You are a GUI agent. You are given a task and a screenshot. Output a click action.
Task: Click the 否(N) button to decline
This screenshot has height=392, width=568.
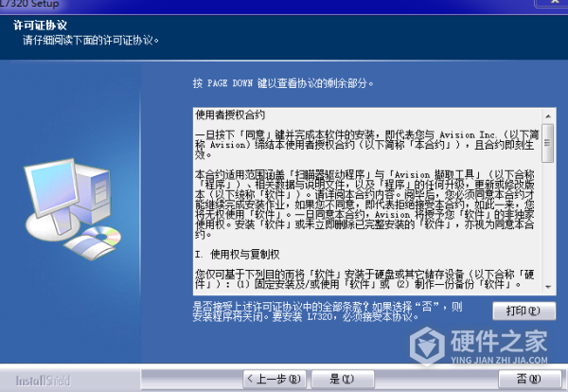click(529, 379)
